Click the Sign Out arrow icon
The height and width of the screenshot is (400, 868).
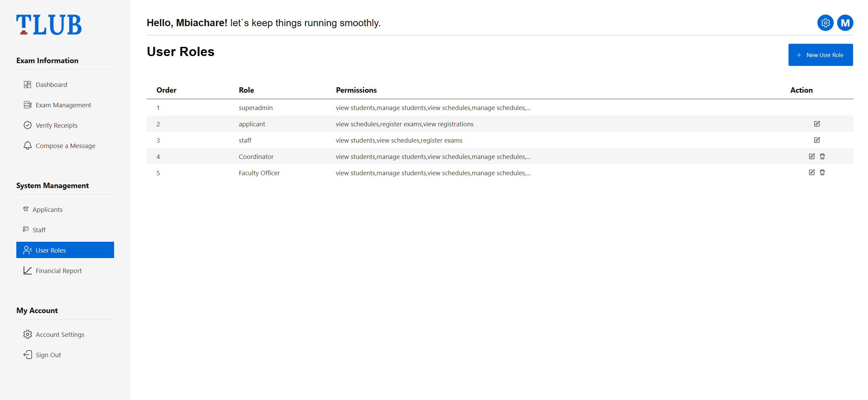click(28, 355)
